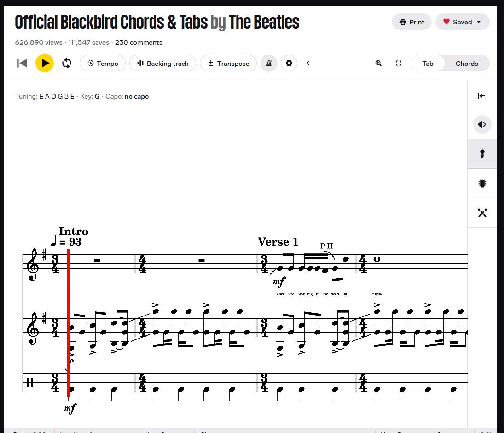
Task: Click the 'P H' annotation above vocal staff
Action: 327,246
